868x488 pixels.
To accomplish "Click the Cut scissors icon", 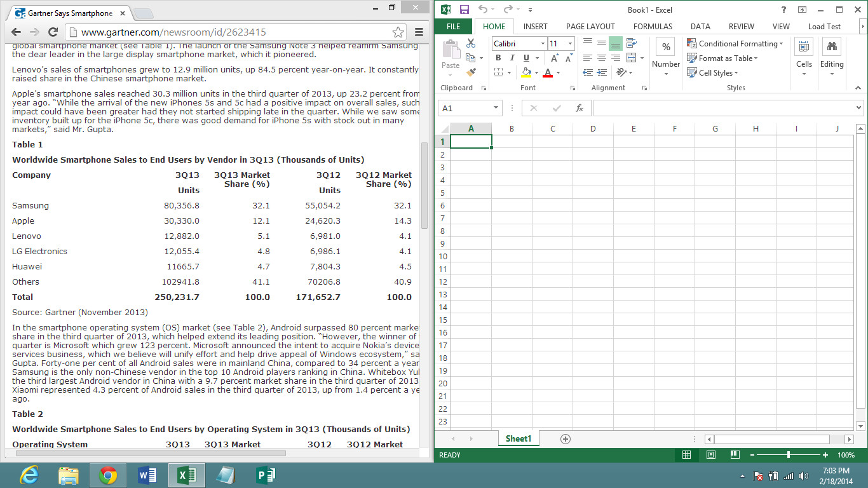I will (x=471, y=43).
